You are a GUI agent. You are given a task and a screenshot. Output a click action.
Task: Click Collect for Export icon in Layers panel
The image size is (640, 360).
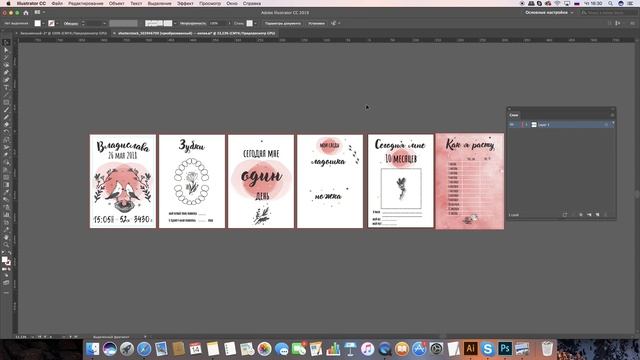coord(565,215)
